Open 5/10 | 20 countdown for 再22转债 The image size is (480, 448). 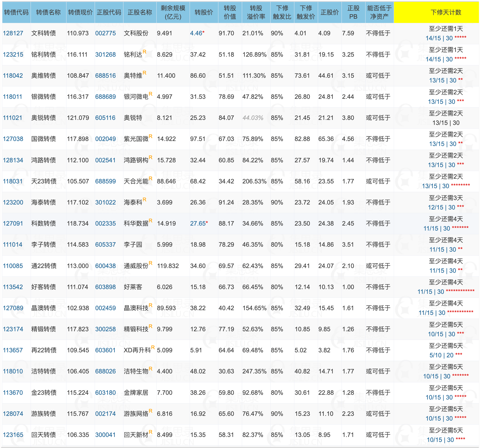[441, 355]
